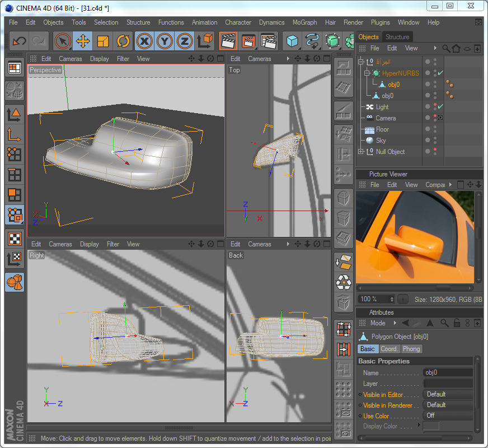Activate the Rotate tool
The image size is (488, 448).
point(123,41)
